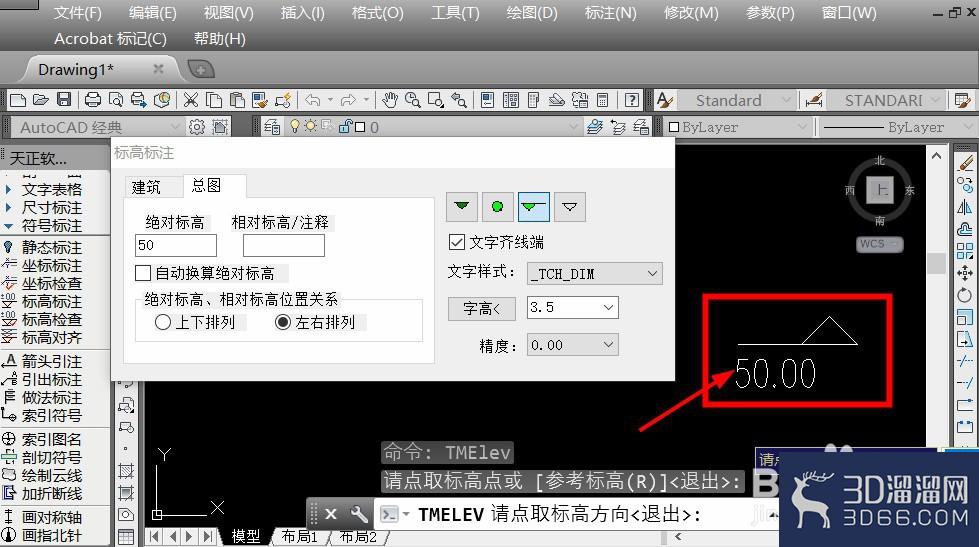The width and height of the screenshot is (979, 547).
Task: Select 上下排列 radio button
Action: point(163,322)
